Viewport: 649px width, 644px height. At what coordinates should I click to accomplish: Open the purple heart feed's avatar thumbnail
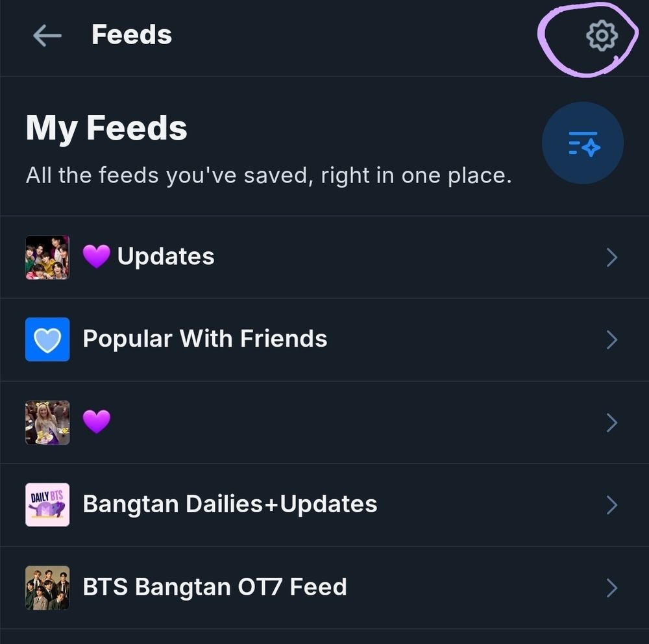coord(47,422)
